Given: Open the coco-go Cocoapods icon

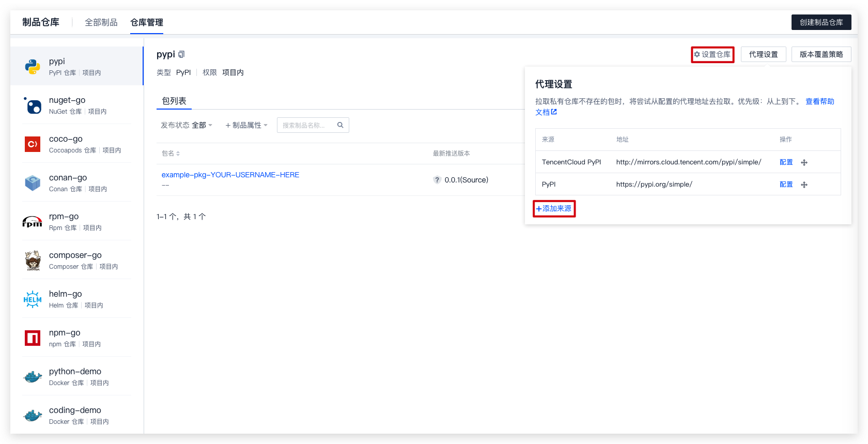Looking at the screenshot, I should 33,144.
